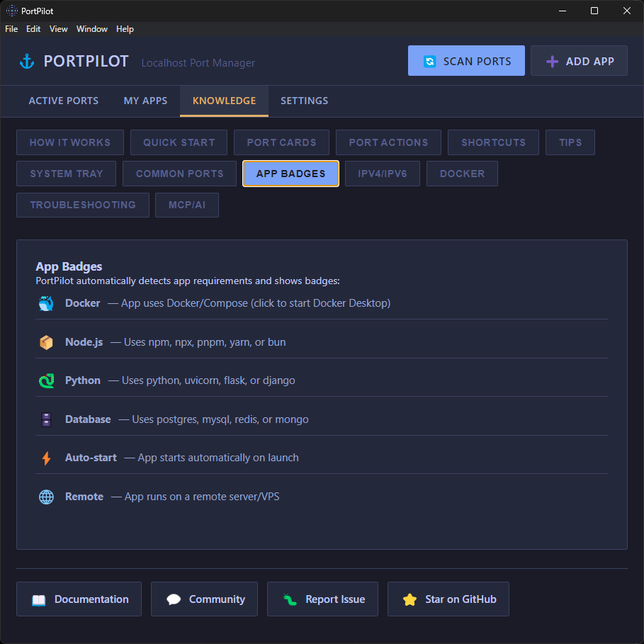Image resolution: width=644 pixels, height=644 pixels.
Task: Select the Troubleshooting knowledge topic
Action: click(82, 205)
